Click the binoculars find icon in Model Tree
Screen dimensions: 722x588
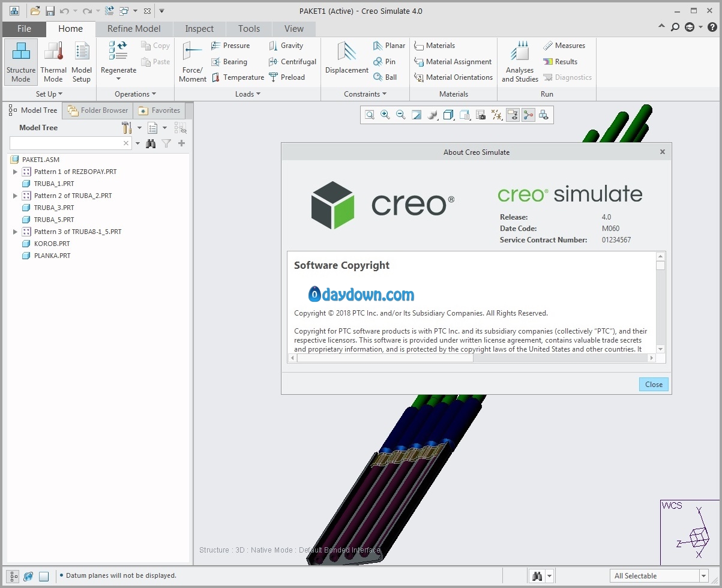[x=151, y=143]
